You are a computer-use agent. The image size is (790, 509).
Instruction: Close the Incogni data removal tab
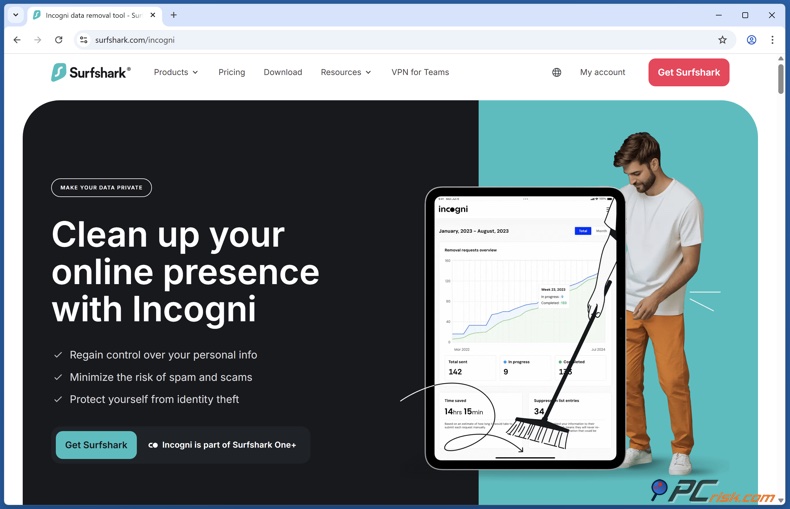(x=153, y=15)
